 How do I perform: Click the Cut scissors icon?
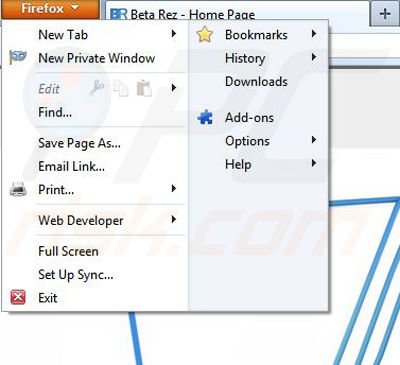tap(97, 88)
